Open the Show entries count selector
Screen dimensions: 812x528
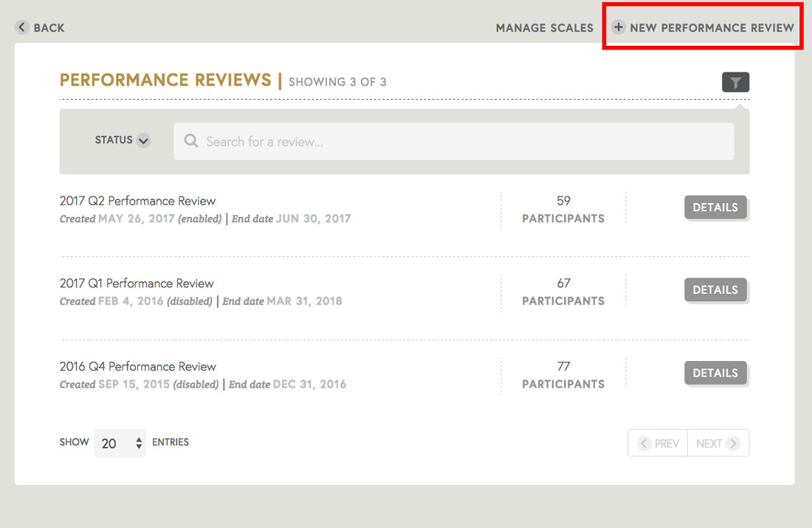tap(120, 442)
